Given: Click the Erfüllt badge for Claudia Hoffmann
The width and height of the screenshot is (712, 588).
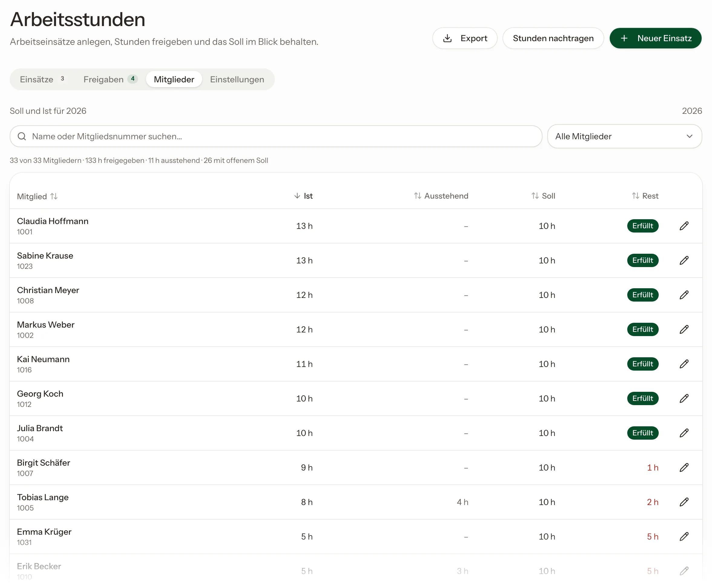Looking at the screenshot, I should point(643,226).
